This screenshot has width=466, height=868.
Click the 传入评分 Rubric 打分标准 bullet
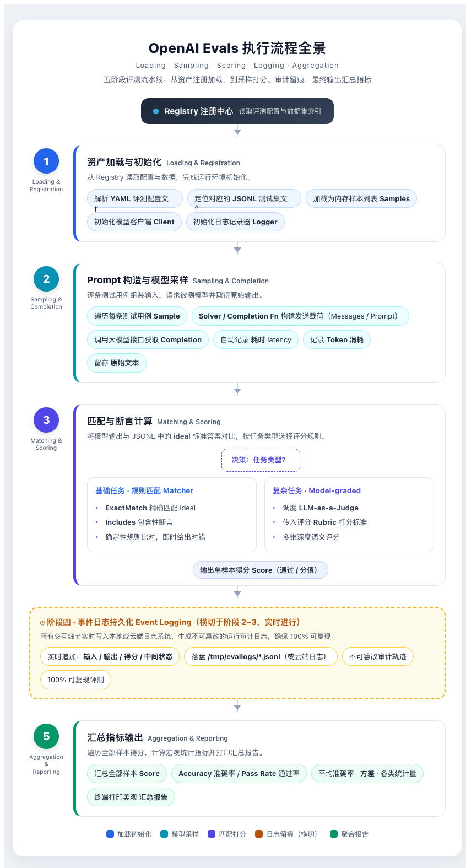click(x=324, y=522)
